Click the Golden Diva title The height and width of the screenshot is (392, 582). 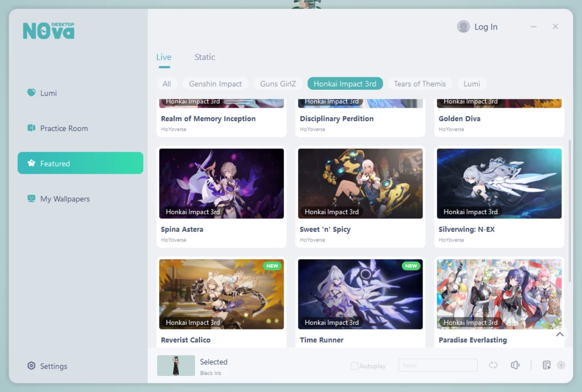pyautogui.click(x=459, y=119)
